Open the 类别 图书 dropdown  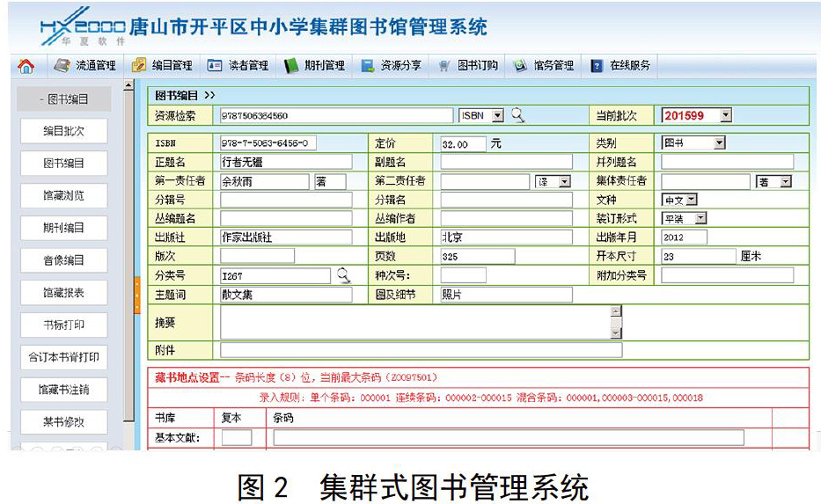693,142
